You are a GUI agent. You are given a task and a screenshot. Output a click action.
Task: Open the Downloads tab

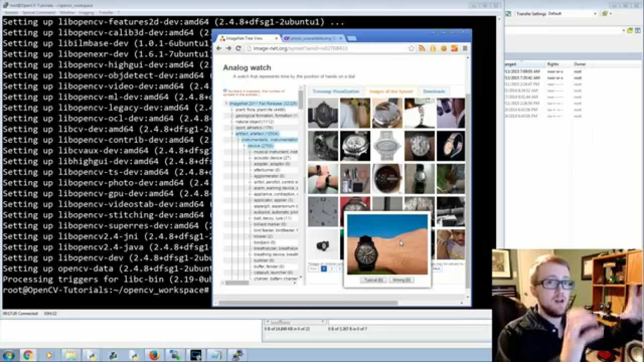coord(434,92)
